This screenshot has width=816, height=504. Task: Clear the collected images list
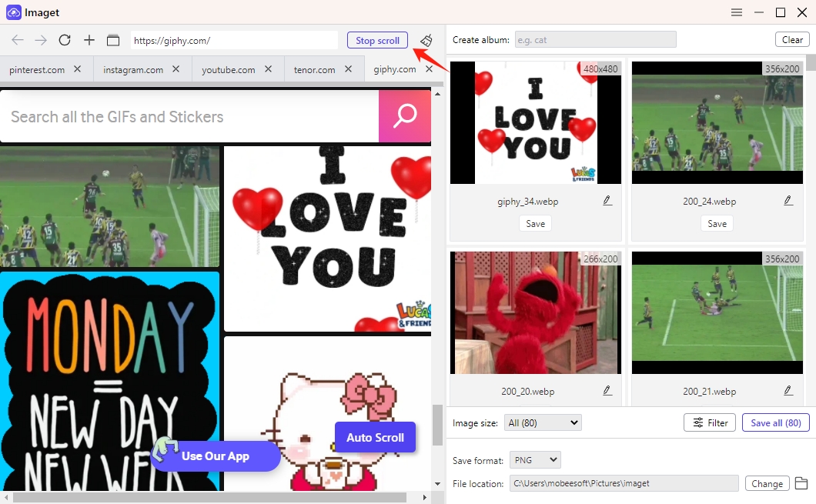point(792,39)
